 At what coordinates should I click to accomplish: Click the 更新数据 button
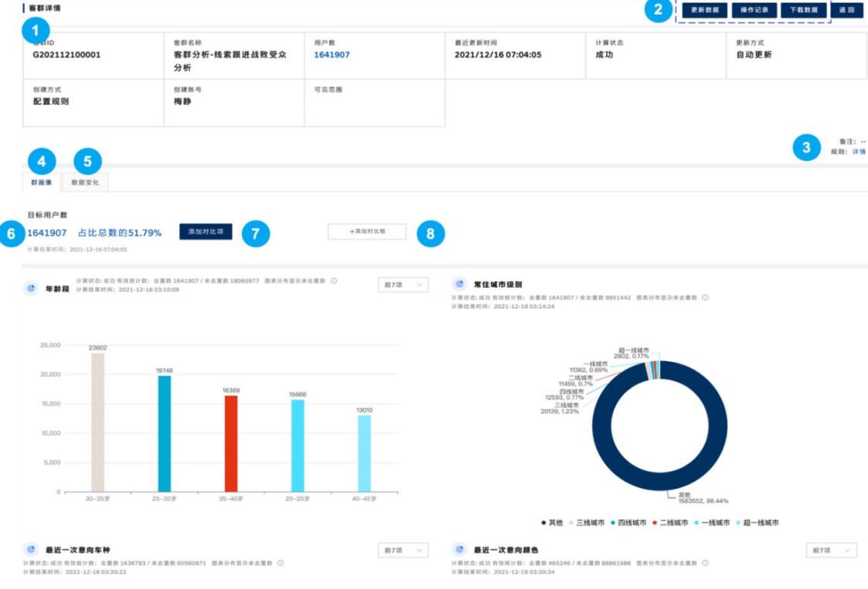pyautogui.click(x=704, y=11)
